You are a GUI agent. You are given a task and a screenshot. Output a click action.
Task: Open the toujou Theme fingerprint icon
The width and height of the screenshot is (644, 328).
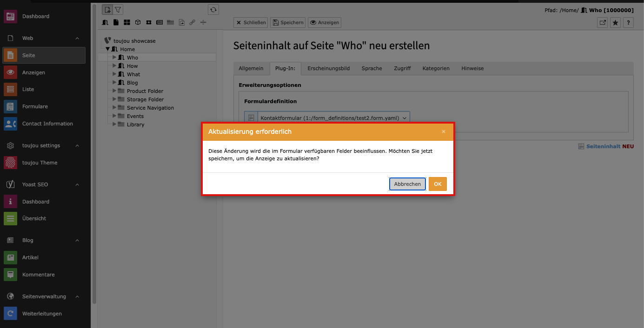pos(10,163)
